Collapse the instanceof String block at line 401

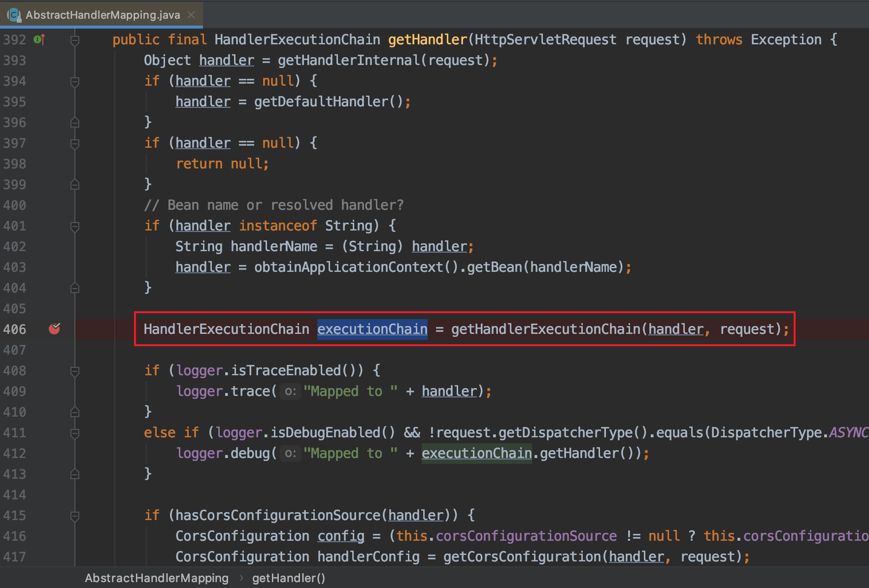click(x=75, y=226)
